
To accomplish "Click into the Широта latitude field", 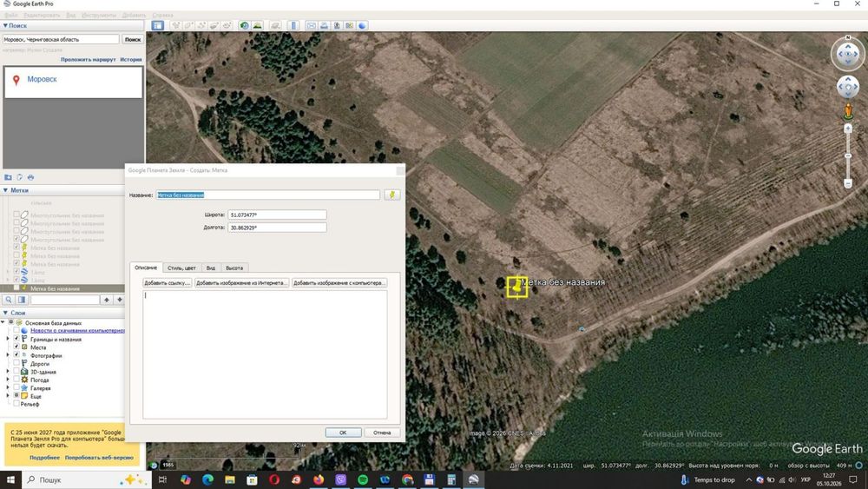I will 277,215.
